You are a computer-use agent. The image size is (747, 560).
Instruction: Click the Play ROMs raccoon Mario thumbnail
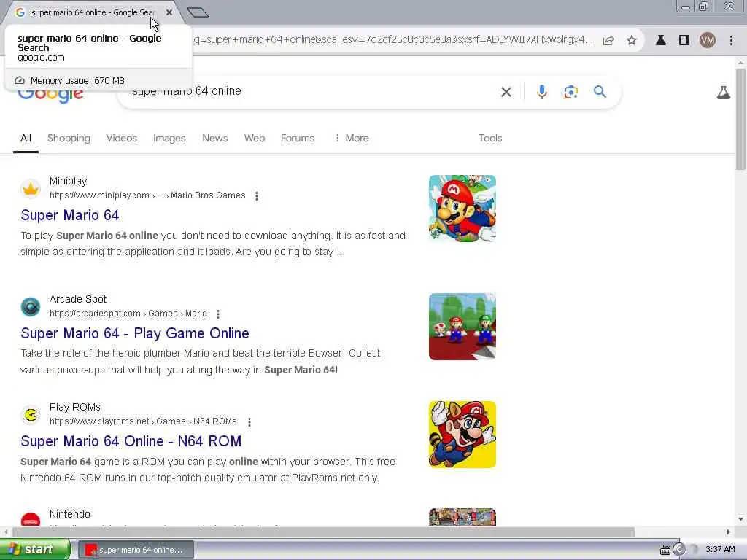(462, 435)
